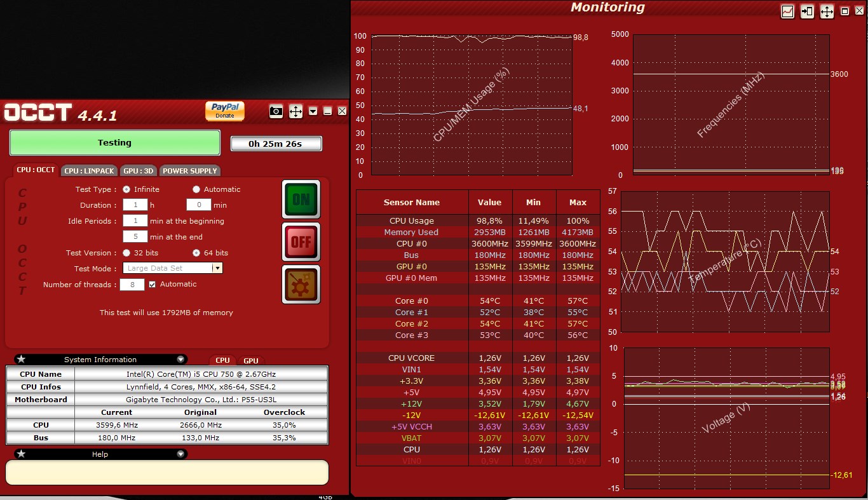This screenshot has height=500, width=868.
Task: Choose the 32 bits test version
Action: 126,253
